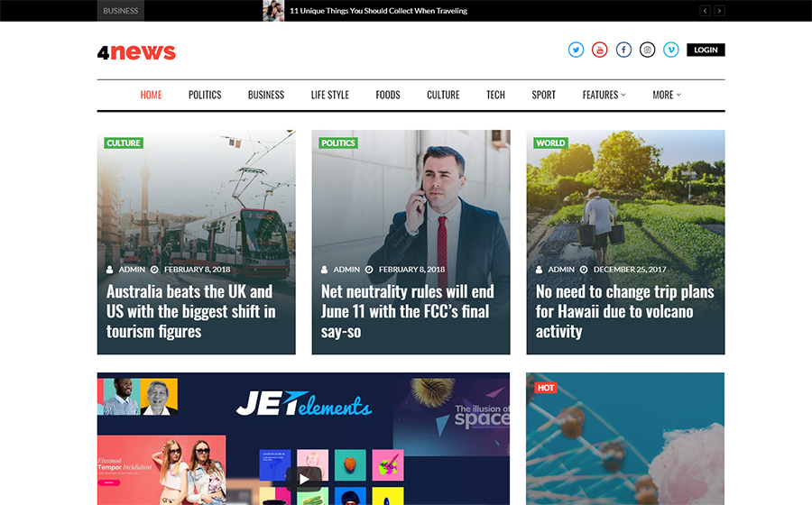This screenshot has height=505, width=812.
Task: Play the JetElements video
Action: coord(304,479)
